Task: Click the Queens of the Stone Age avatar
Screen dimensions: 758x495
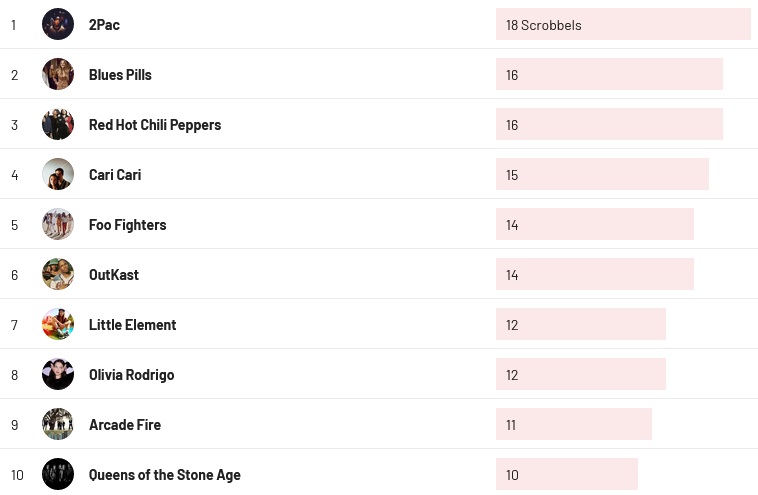Action: pyautogui.click(x=58, y=474)
